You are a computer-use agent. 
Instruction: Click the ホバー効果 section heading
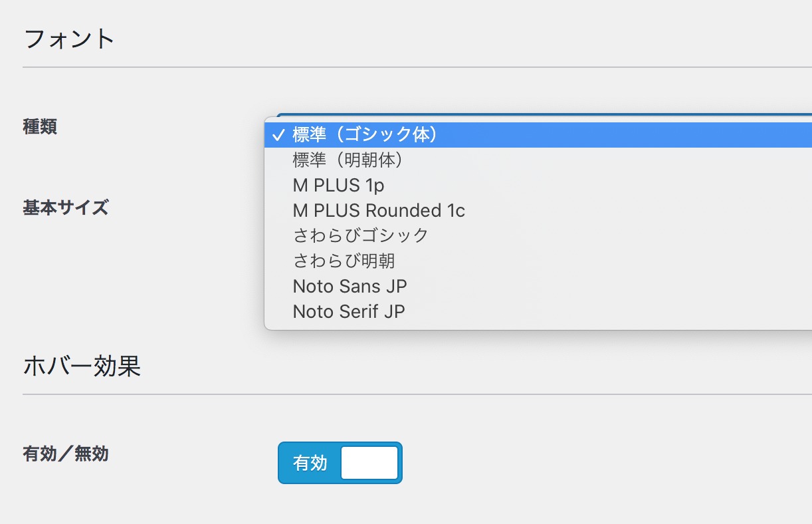pyautogui.click(x=82, y=366)
